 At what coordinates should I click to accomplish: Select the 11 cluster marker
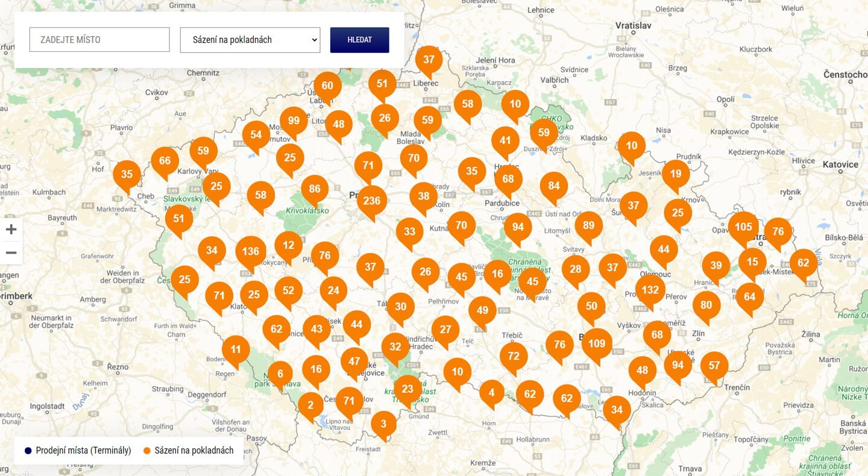click(x=236, y=349)
